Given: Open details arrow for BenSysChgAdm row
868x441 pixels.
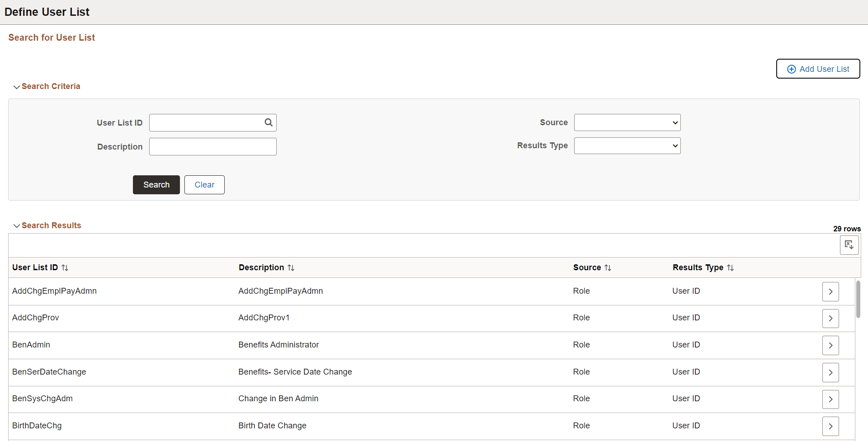Looking at the screenshot, I should pos(830,399).
